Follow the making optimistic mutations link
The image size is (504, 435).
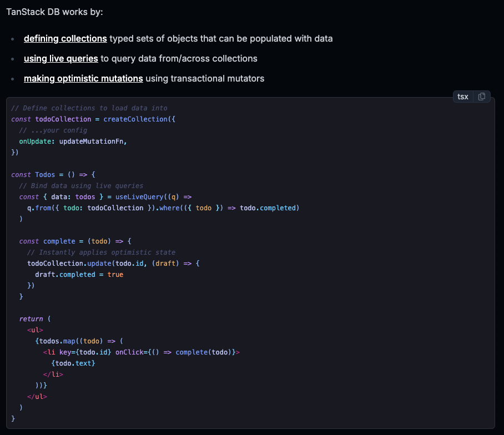point(83,78)
